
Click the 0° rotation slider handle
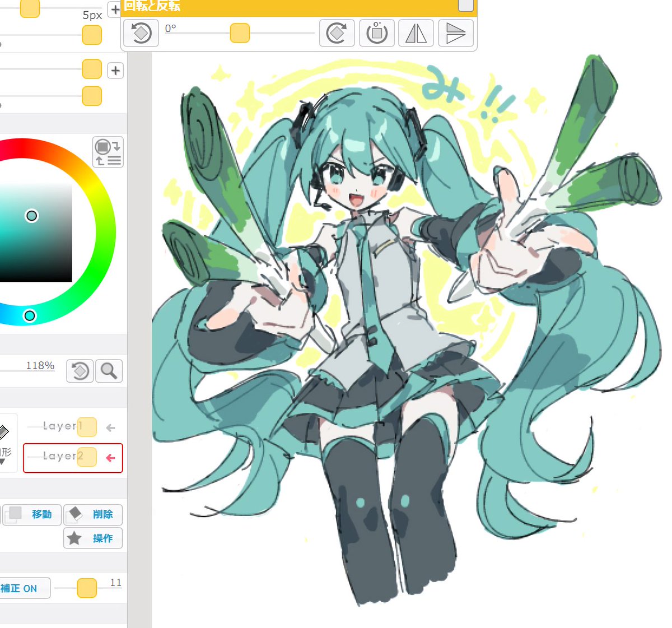(239, 33)
